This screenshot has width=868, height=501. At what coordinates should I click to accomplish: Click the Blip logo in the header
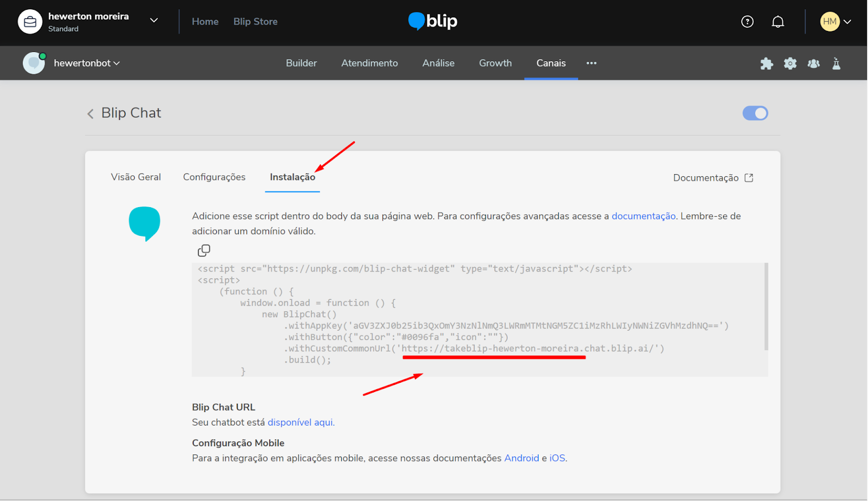[433, 21]
